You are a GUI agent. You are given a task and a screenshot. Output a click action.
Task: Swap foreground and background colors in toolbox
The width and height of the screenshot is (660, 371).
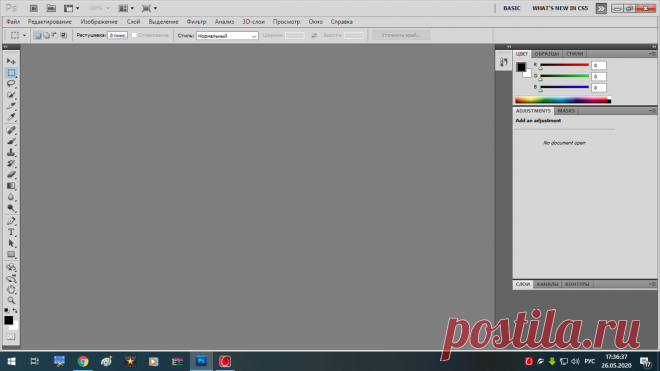[x=15, y=311]
